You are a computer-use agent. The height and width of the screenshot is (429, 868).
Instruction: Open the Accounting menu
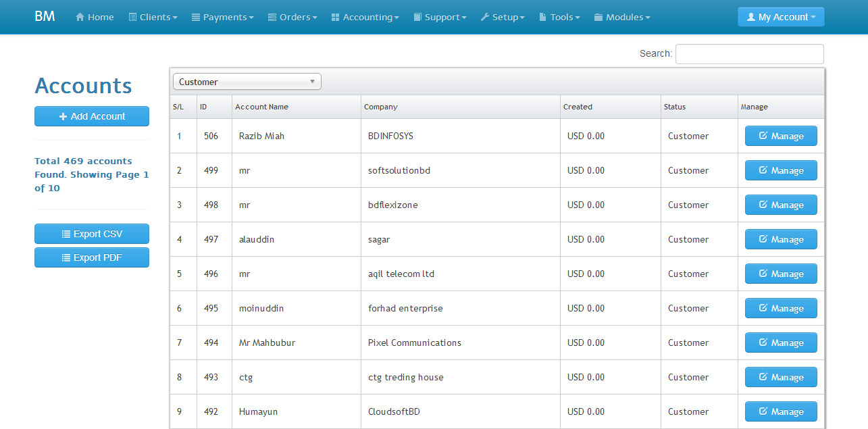[365, 17]
